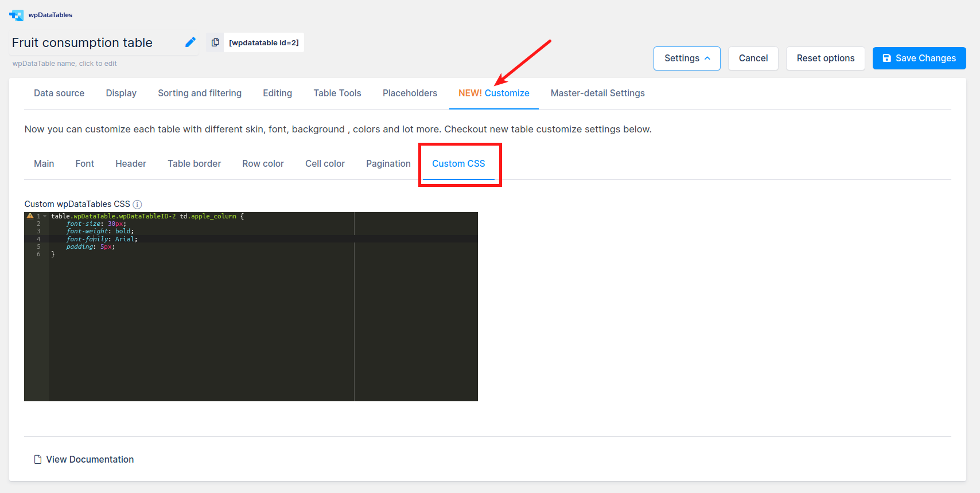Collapse the Settings dropdown button

(687, 58)
